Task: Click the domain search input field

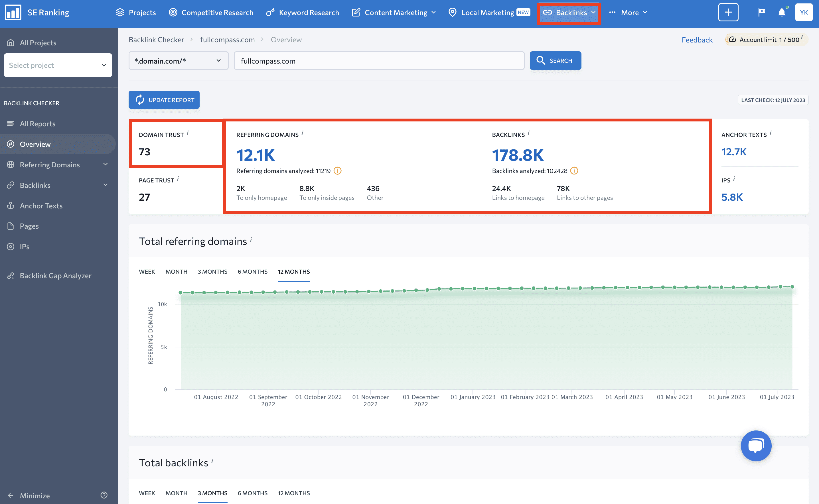Action: (x=379, y=61)
